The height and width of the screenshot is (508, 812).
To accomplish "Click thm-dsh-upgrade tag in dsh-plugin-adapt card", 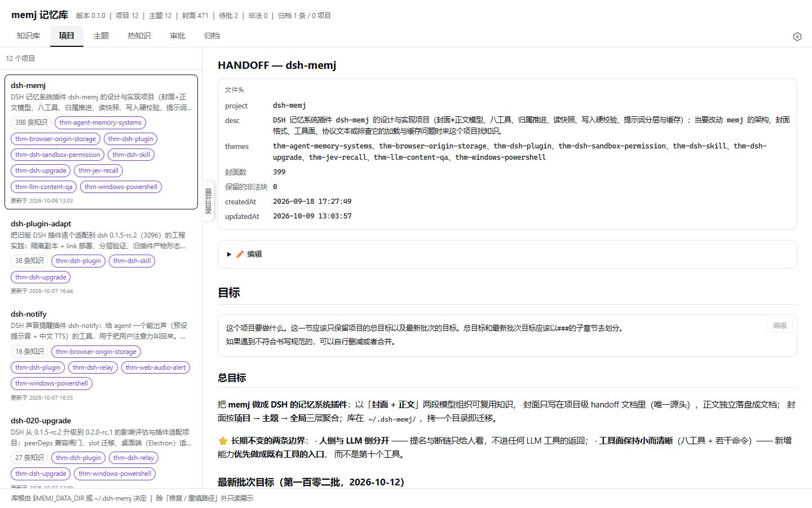I will (41, 277).
